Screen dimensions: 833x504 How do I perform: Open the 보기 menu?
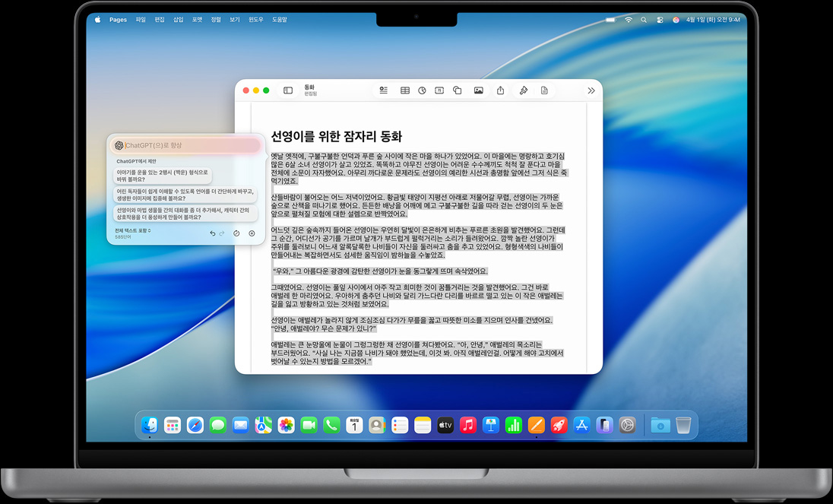point(235,20)
